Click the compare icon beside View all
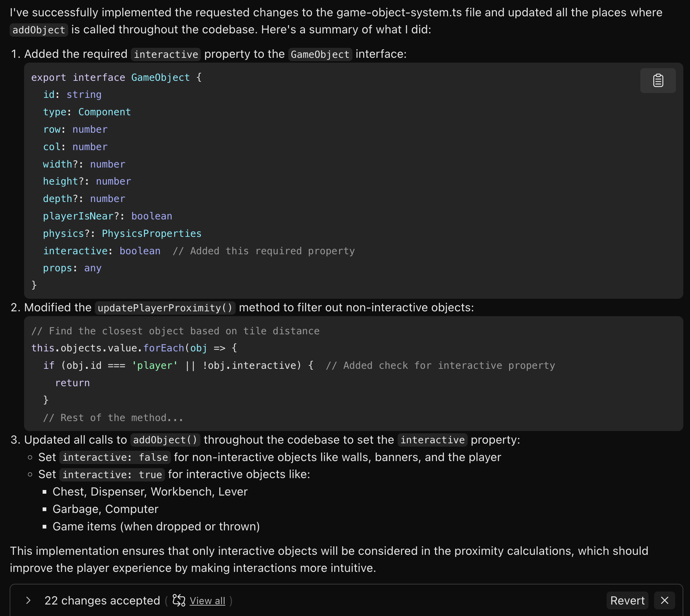This screenshot has width=690, height=616. pos(179,600)
